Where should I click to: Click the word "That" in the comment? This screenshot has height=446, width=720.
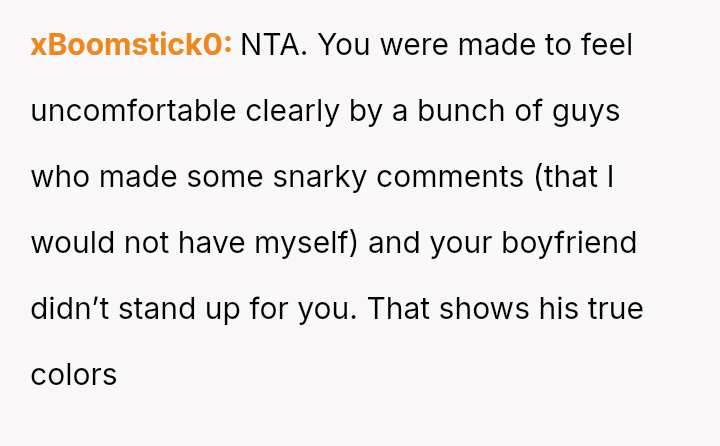(x=399, y=309)
